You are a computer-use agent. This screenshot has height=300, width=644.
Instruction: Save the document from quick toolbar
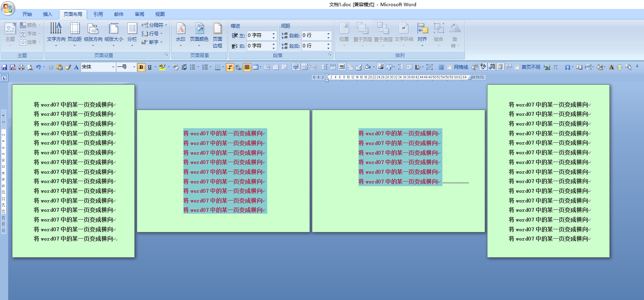4,67
